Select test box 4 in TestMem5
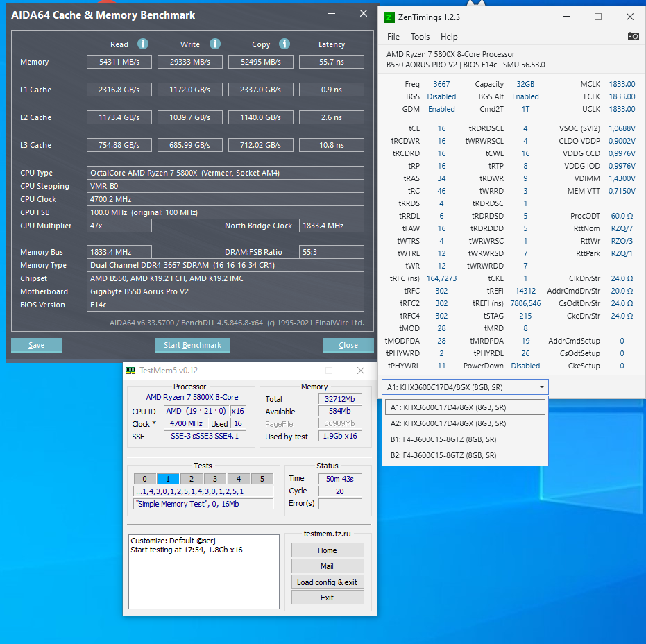 pos(239,479)
